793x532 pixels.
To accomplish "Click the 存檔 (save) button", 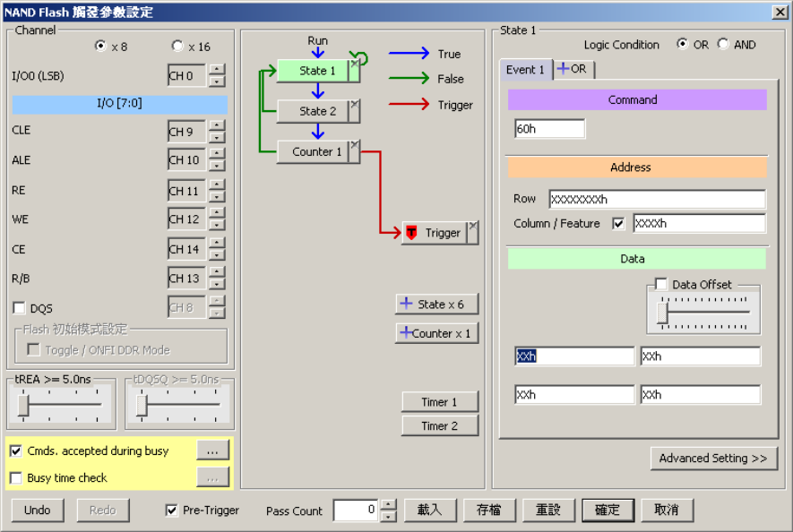I will pos(489,510).
